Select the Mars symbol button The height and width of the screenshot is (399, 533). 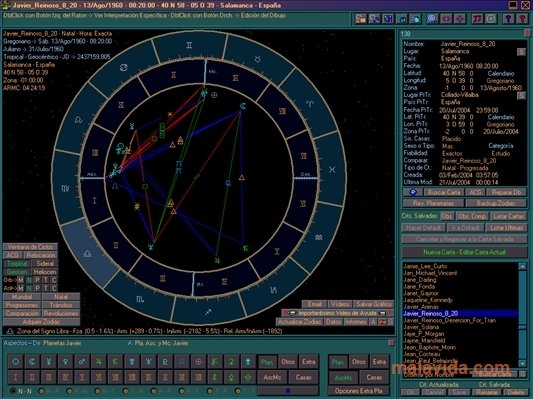click(82, 362)
